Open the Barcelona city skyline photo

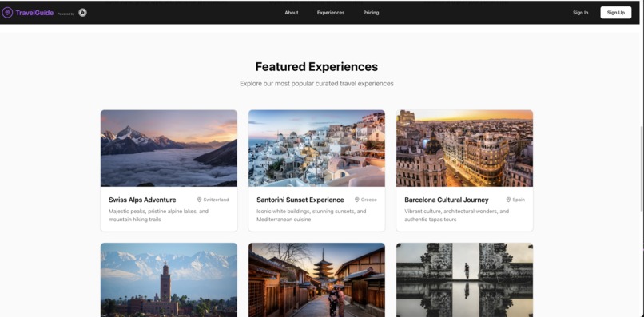[x=464, y=149]
